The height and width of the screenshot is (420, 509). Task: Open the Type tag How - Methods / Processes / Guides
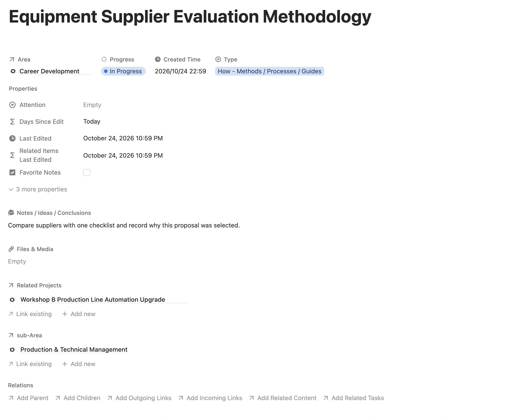pyautogui.click(x=270, y=71)
